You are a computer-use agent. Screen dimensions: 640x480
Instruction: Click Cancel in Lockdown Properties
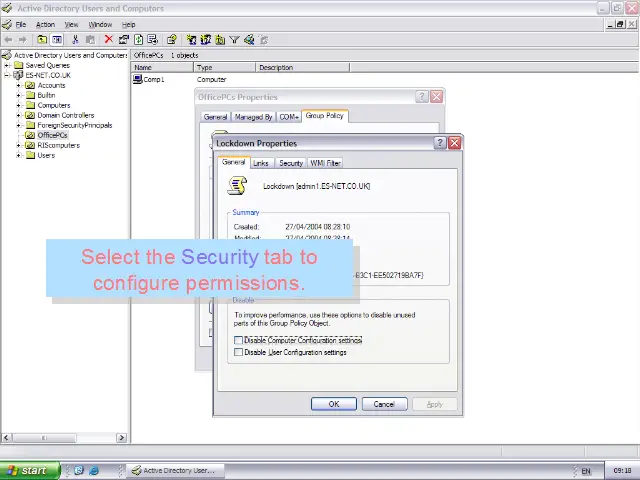(x=384, y=404)
